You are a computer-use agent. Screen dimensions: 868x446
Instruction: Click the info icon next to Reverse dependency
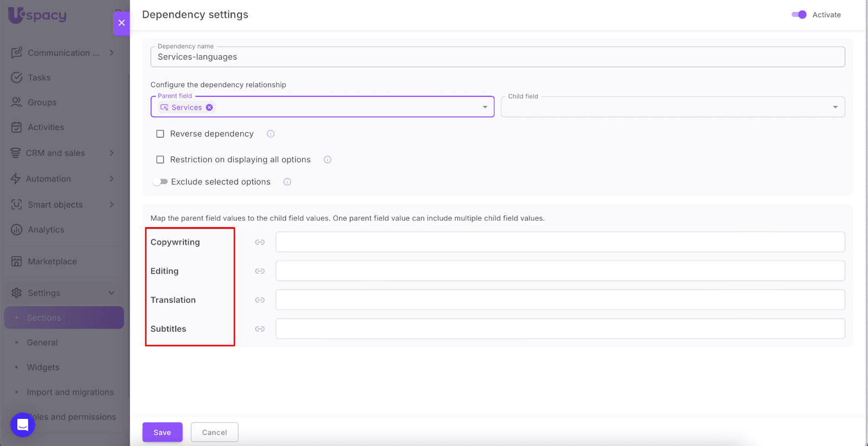pyautogui.click(x=271, y=134)
